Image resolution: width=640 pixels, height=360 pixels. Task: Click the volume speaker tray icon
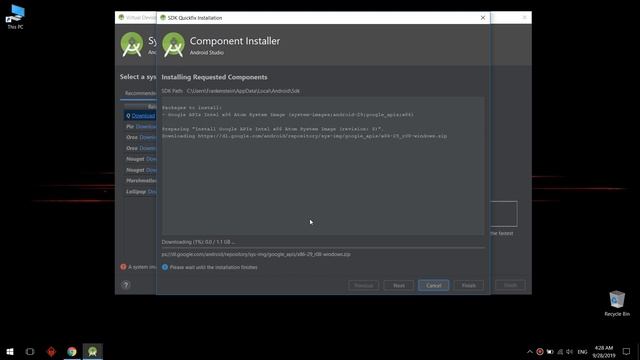570,351
